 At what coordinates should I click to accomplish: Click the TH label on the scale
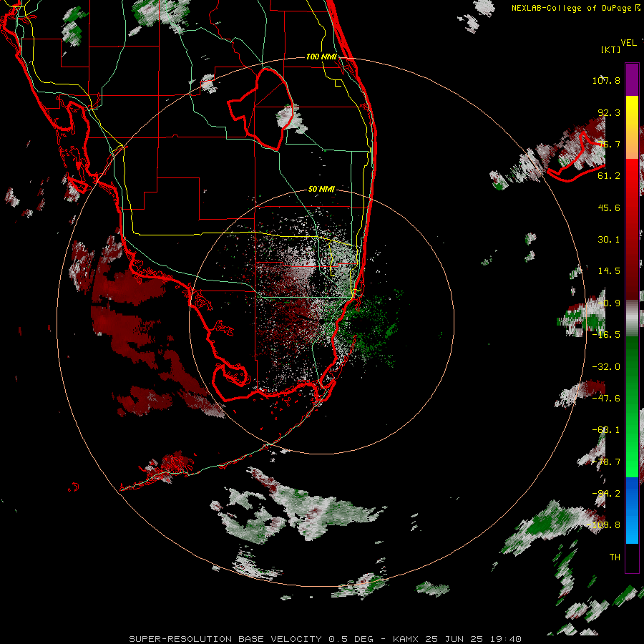coord(615,557)
